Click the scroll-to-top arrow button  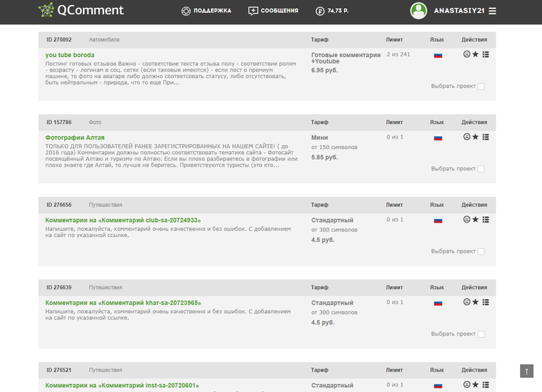(x=527, y=370)
